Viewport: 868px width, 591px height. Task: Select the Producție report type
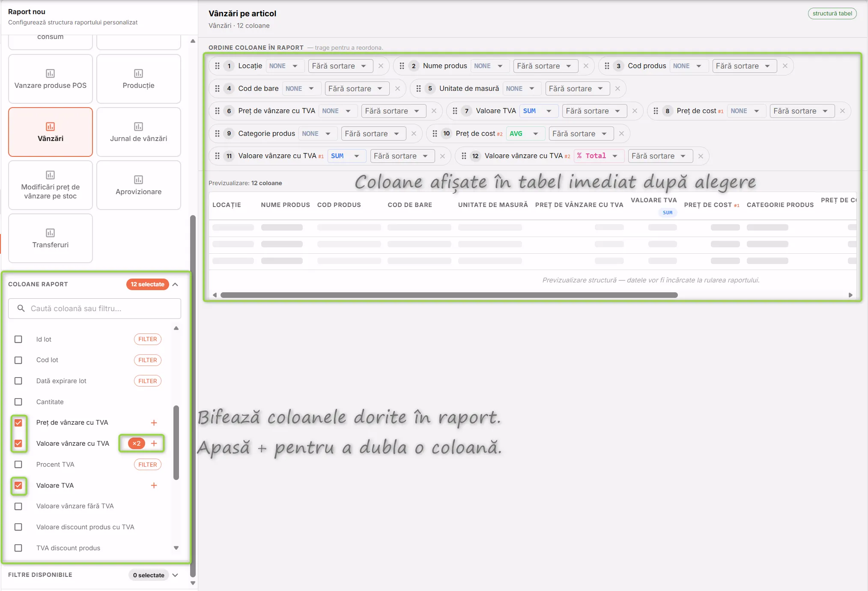pos(139,79)
